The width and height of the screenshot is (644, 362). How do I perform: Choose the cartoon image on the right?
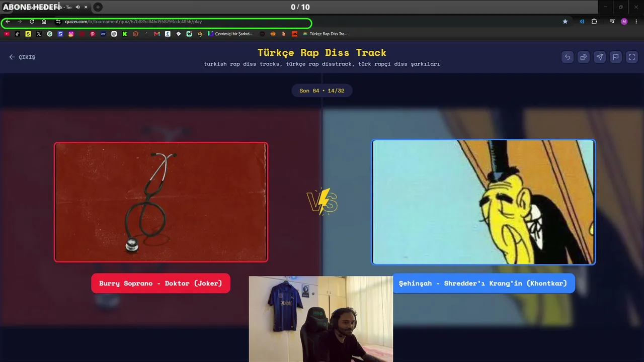484,202
